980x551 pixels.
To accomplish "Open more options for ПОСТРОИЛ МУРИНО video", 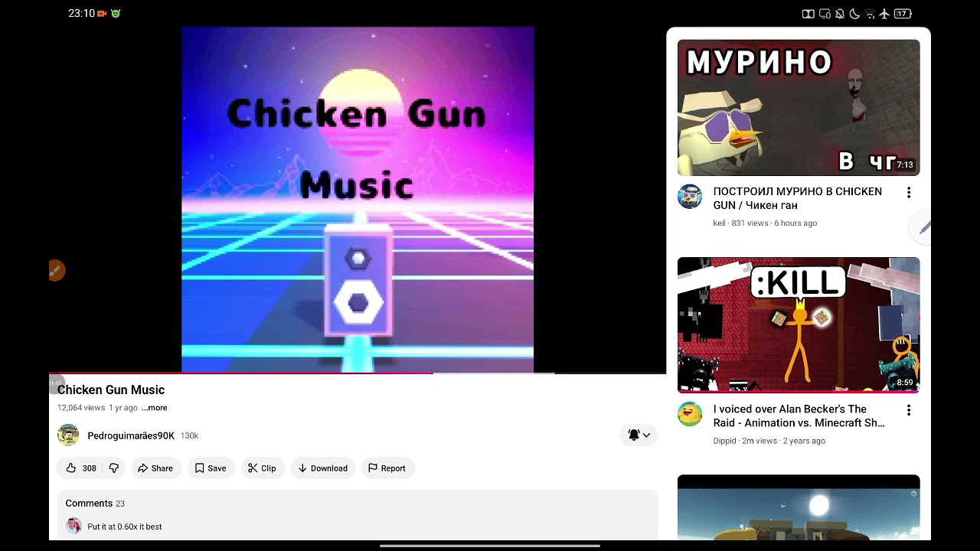I will click(909, 192).
